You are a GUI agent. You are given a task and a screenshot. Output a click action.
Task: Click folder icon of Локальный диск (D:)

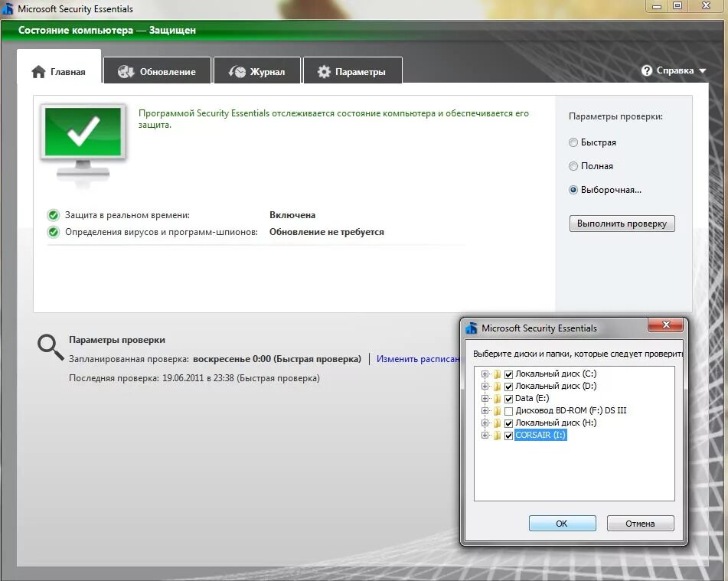click(498, 386)
